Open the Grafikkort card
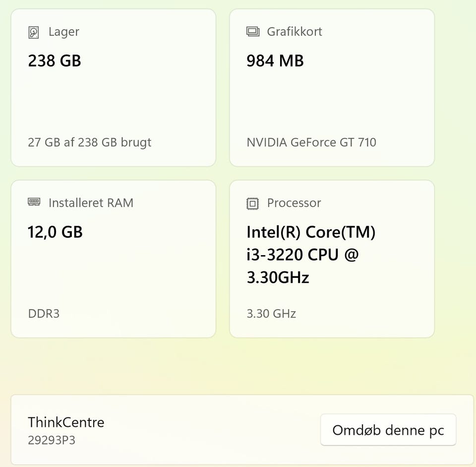Viewport: 476px width, 467px height. coord(332,99)
